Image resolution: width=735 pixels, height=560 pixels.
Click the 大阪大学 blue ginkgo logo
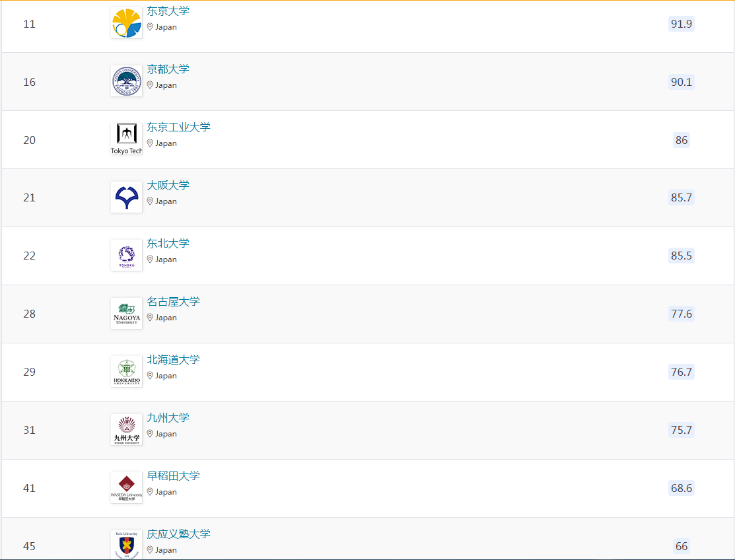pyautogui.click(x=127, y=197)
